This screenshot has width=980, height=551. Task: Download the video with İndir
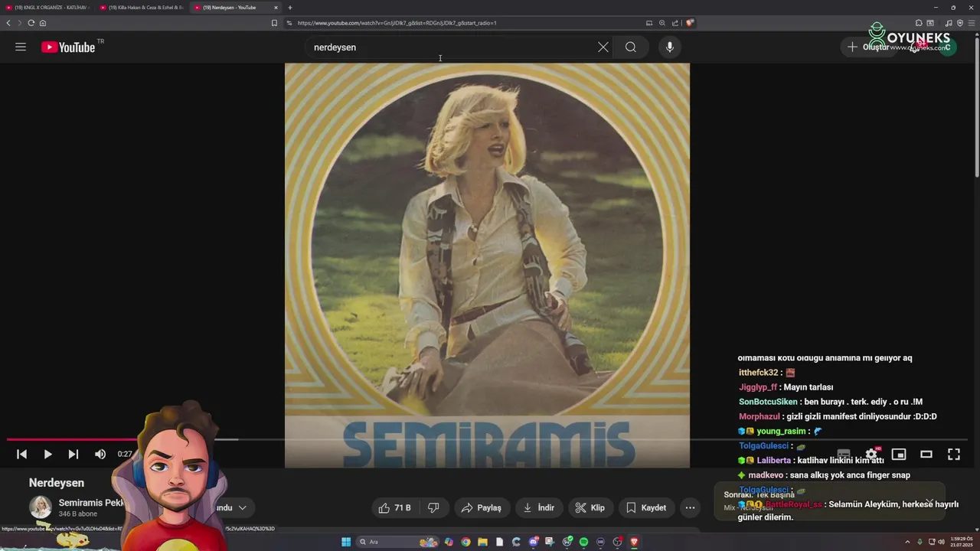[539, 507]
